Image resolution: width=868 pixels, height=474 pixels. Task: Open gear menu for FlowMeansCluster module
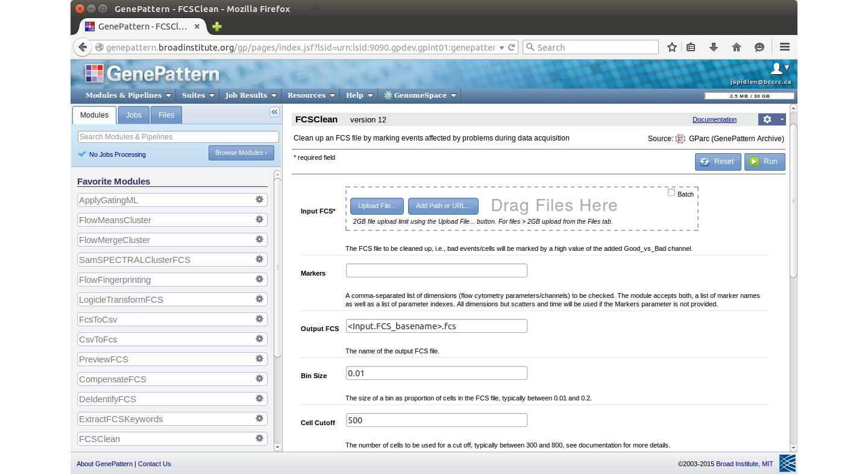point(259,220)
